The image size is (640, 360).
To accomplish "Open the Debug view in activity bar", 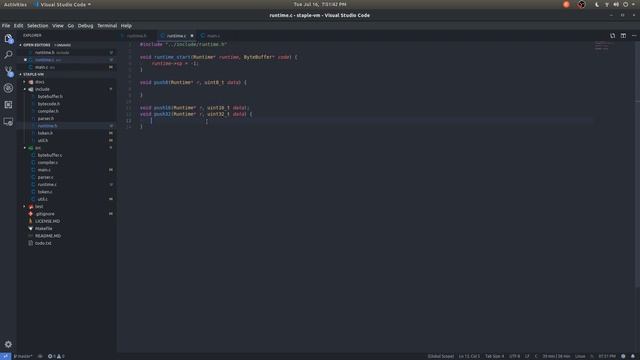I will (8, 88).
